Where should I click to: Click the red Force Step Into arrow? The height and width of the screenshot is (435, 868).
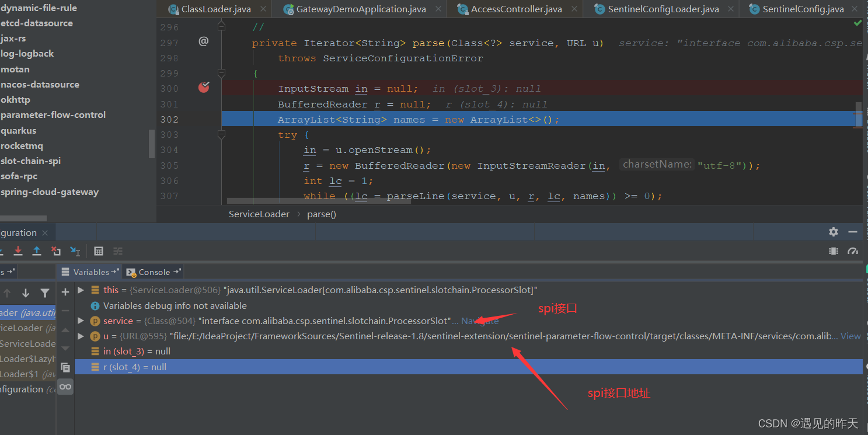point(18,250)
